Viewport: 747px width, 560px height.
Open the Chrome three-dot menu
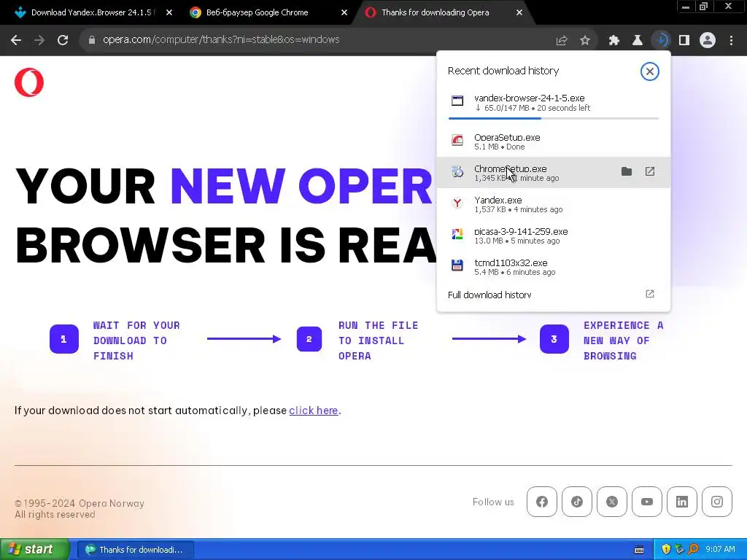(731, 41)
